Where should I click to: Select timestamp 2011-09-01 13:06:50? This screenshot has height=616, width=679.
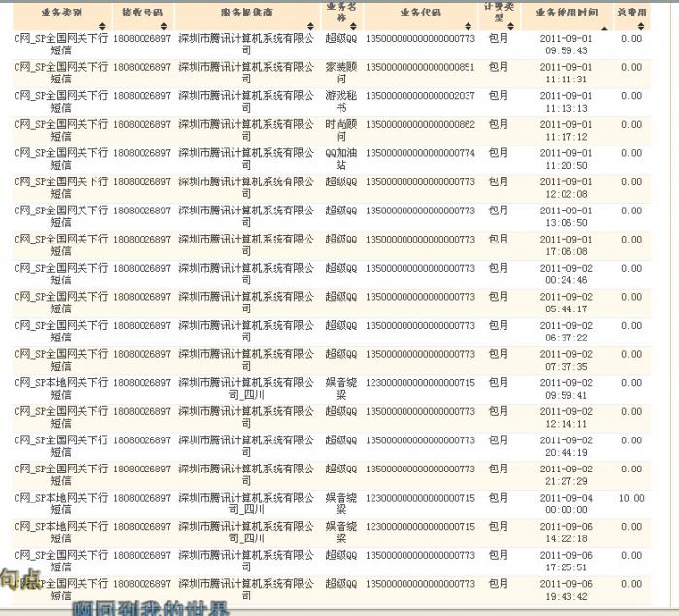click(566, 216)
